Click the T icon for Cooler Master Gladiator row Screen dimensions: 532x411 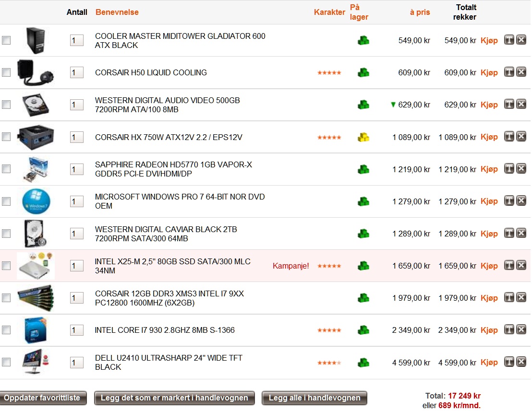(x=509, y=40)
